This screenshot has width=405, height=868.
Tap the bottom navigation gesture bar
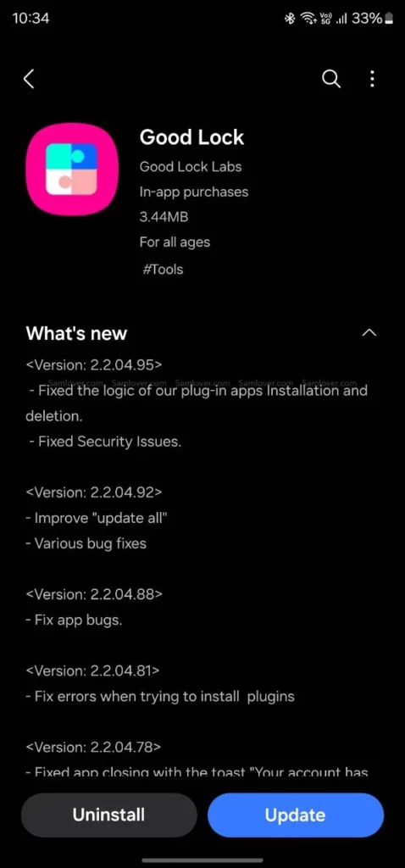coord(202,860)
